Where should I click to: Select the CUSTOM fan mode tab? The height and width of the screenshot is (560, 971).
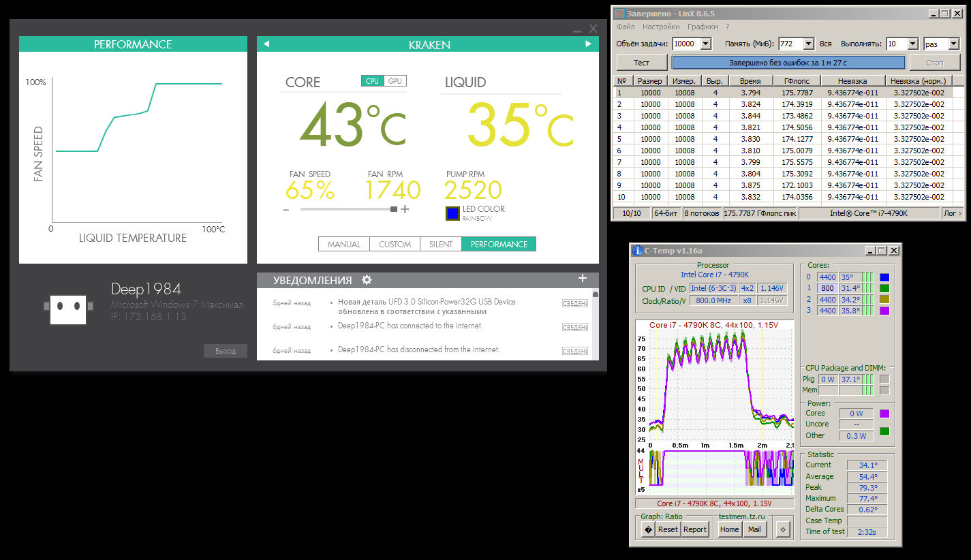395,244
